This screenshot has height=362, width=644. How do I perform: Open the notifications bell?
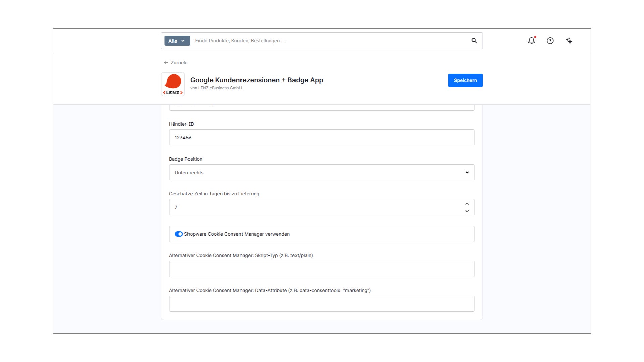coord(531,41)
